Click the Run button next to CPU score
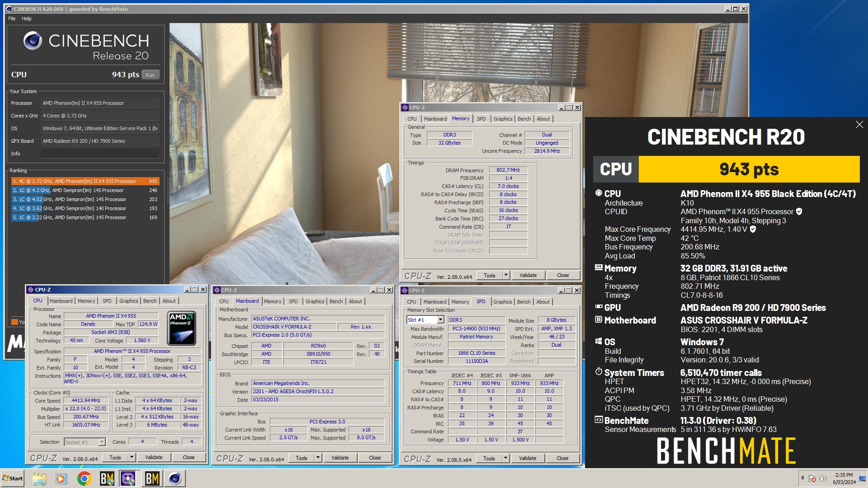 (150, 75)
